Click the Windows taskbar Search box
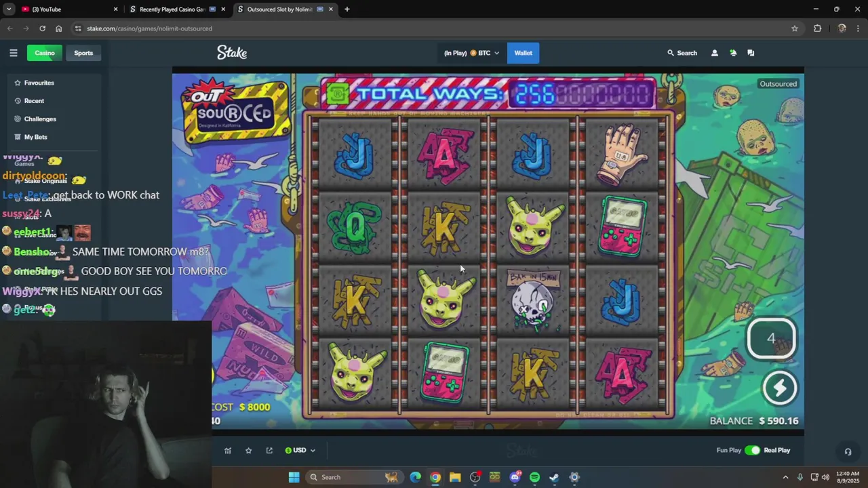 click(353, 477)
